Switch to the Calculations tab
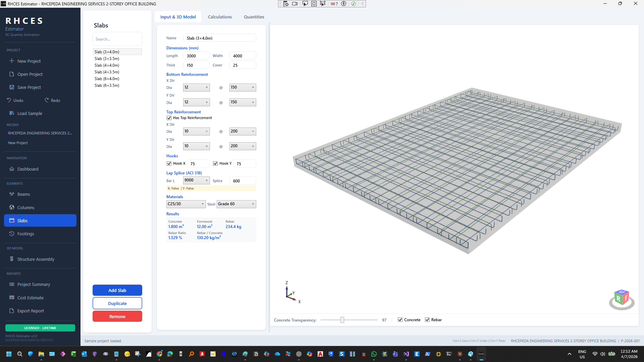 [x=220, y=17]
